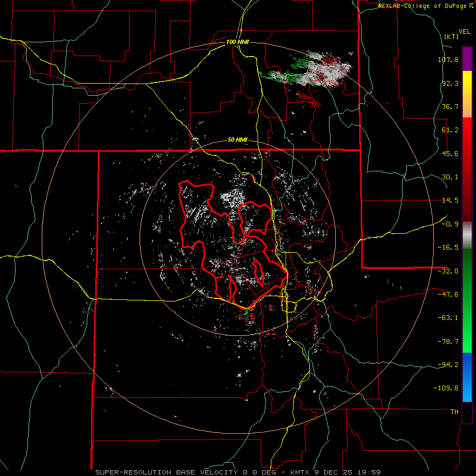Click the 30.1 velocity scale value
This screenshot has width=476, height=476.
[x=450, y=177]
